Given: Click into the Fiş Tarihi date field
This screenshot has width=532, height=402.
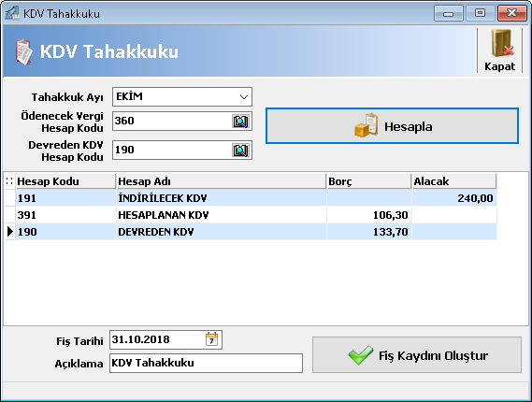Looking at the screenshot, I should coord(157,339).
